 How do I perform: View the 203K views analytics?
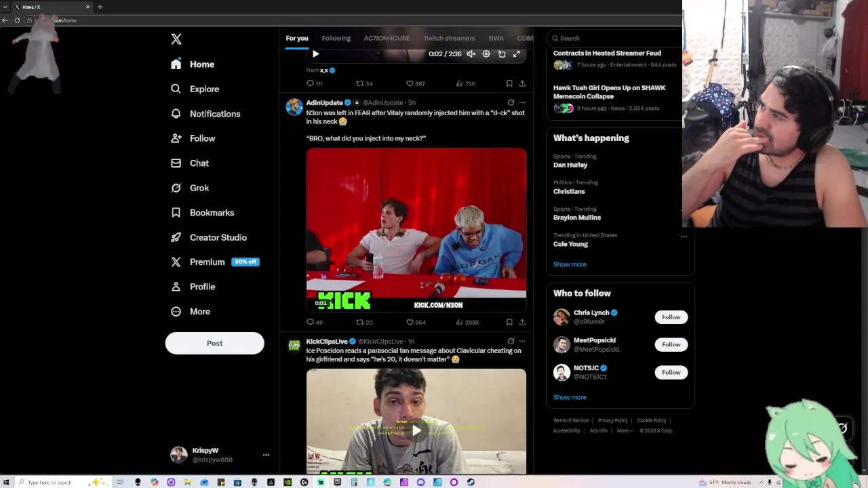click(467, 323)
